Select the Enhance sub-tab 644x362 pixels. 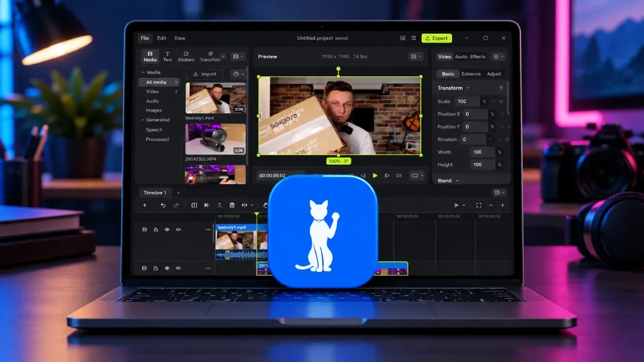coord(471,74)
